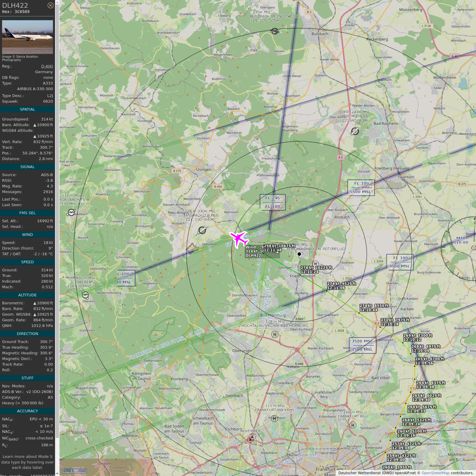Click the Burgholzhausen Rotorflug black dot marker
Screen dimensions: 476x476
point(299,254)
